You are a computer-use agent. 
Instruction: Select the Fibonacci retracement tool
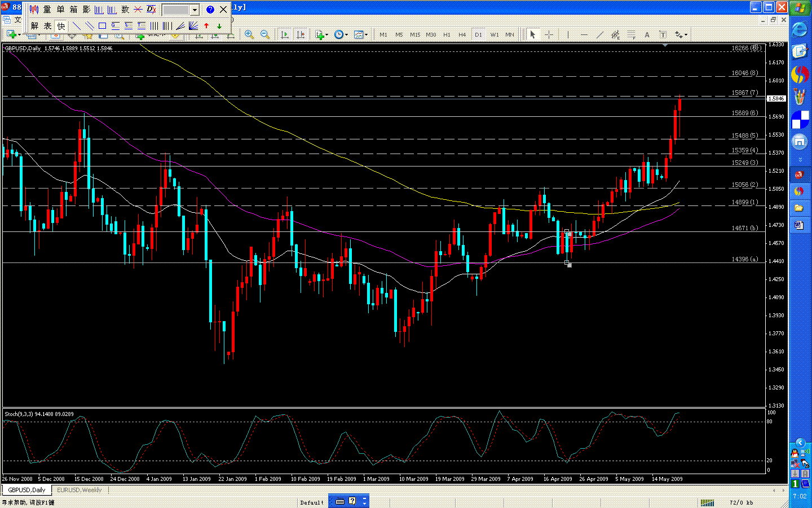point(631,34)
